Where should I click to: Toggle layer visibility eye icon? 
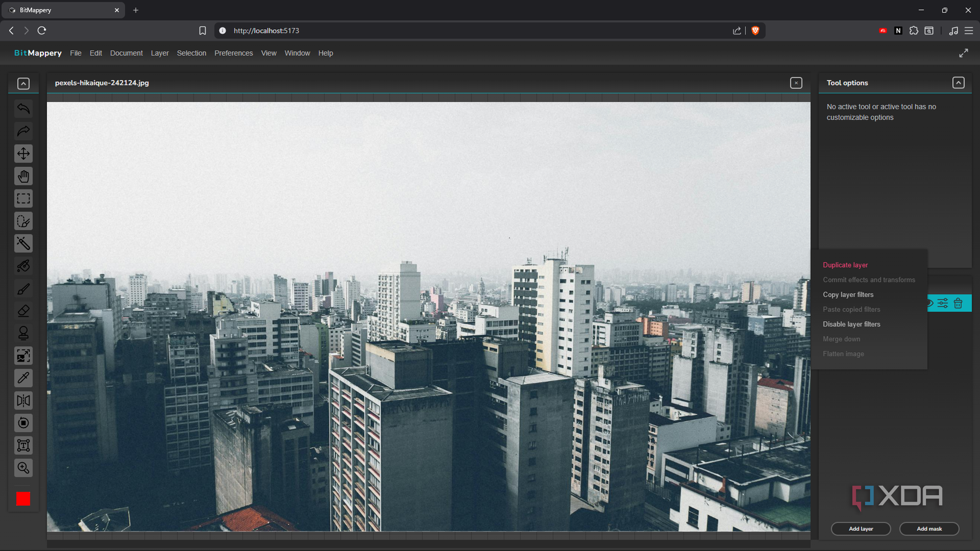pos(930,303)
